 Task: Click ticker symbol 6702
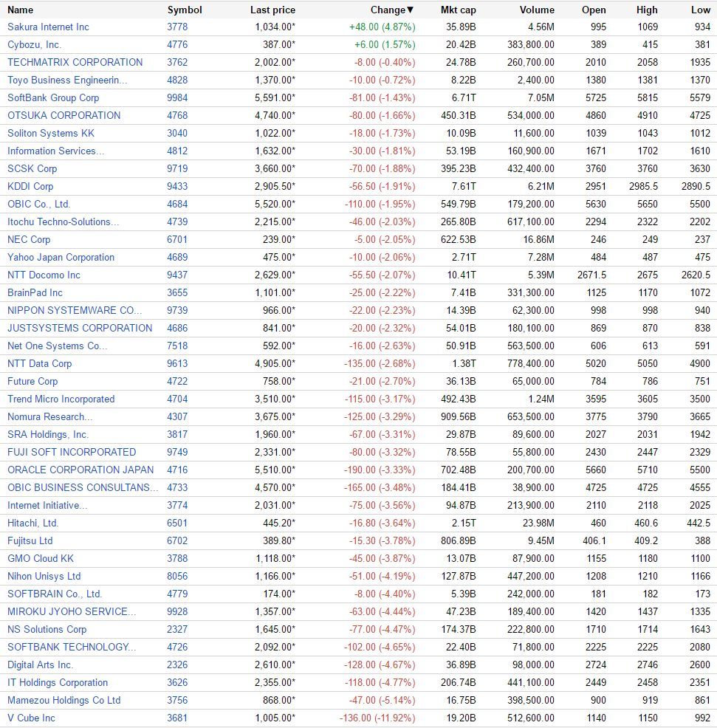[177, 541]
